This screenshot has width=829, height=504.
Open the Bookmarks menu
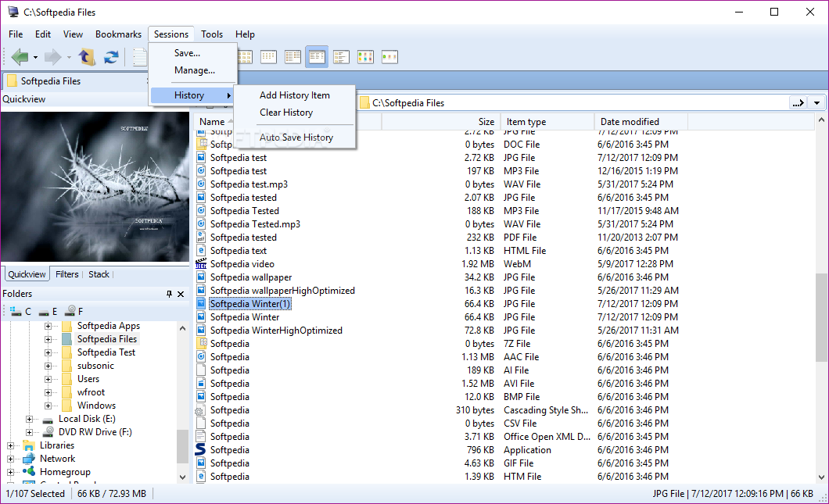[x=118, y=34]
